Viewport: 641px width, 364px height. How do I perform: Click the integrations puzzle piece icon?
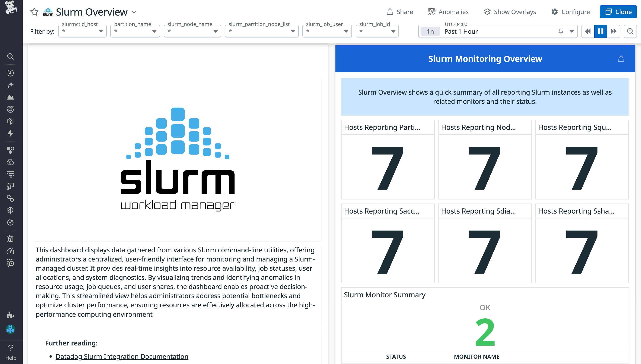click(10, 315)
